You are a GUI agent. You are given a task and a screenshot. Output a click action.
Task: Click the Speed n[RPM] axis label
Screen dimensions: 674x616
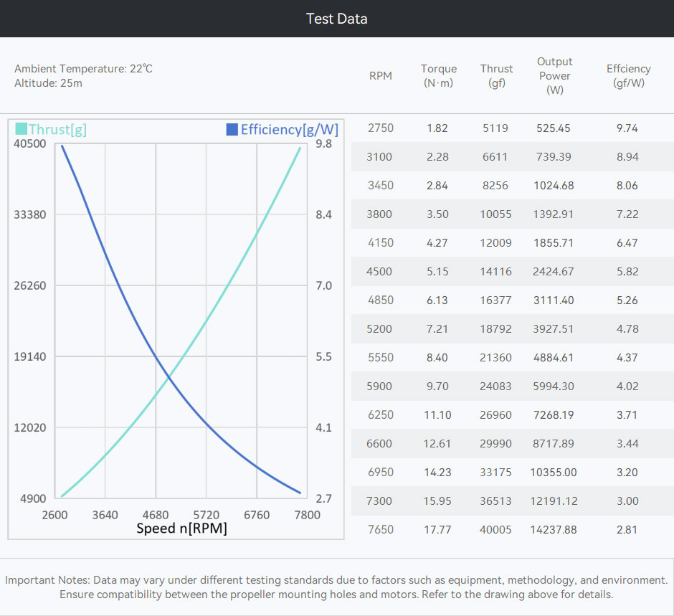tap(181, 529)
